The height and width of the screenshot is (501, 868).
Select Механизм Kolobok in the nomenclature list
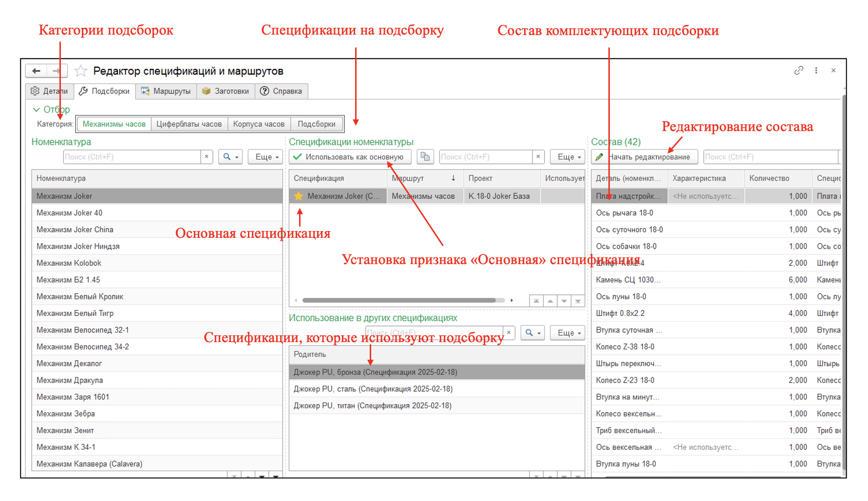[69, 263]
